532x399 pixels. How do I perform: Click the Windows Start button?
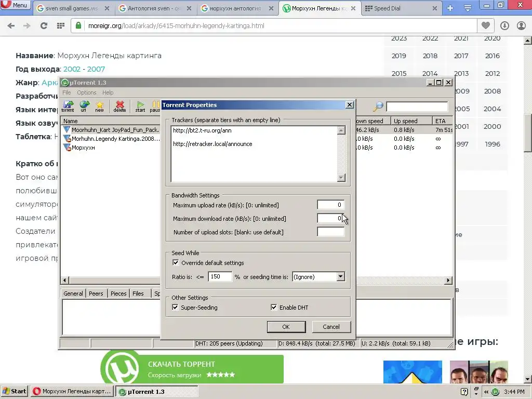point(14,391)
